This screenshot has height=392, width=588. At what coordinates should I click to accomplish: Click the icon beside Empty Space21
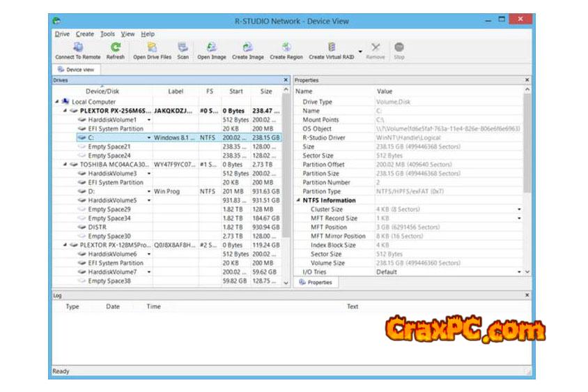[x=82, y=146]
